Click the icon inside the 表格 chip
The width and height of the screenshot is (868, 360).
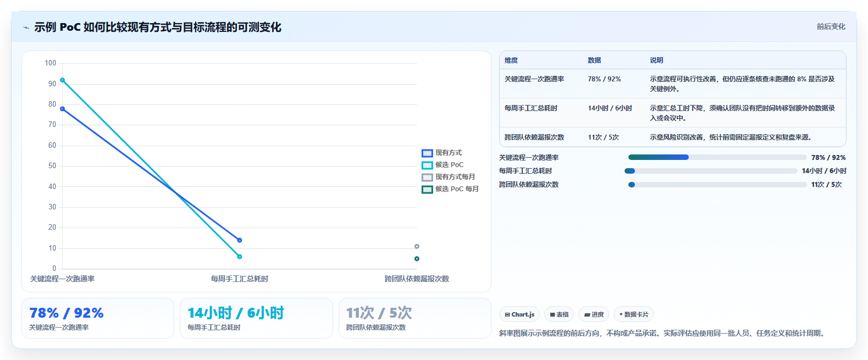tap(552, 315)
